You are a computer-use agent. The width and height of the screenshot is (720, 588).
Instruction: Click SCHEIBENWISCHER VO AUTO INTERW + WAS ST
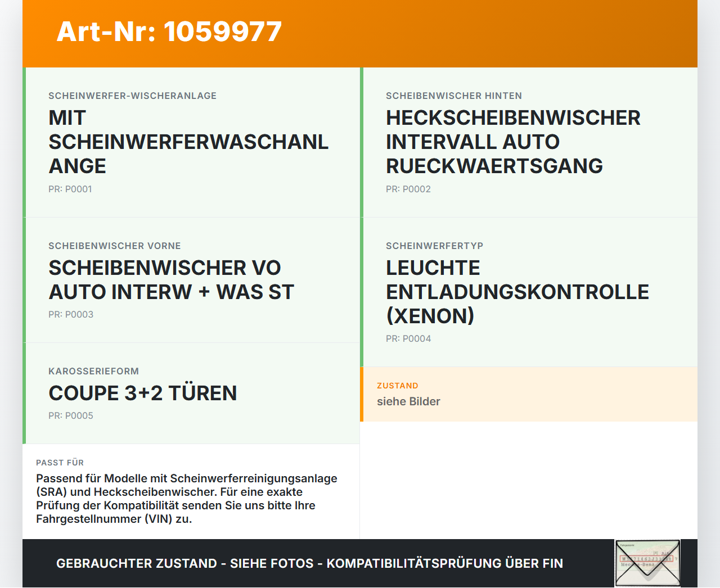pyautogui.click(x=171, y=279)
